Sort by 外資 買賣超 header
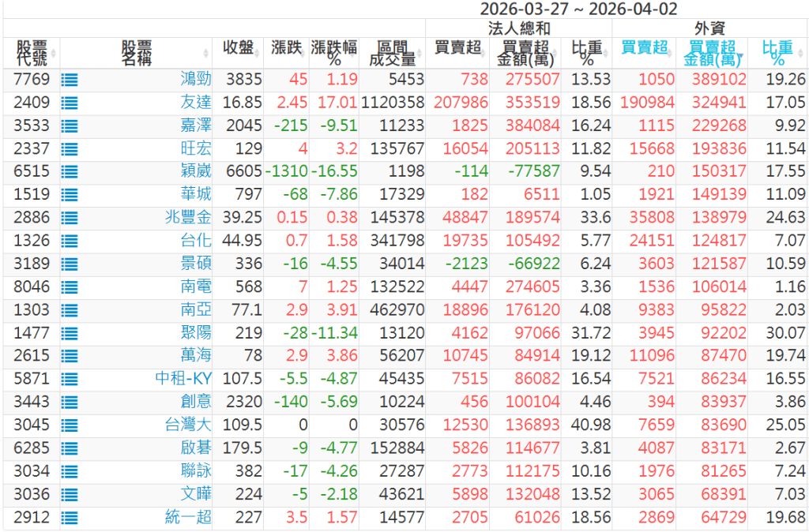Screen dimensions: 809x532 pos(643,47)
